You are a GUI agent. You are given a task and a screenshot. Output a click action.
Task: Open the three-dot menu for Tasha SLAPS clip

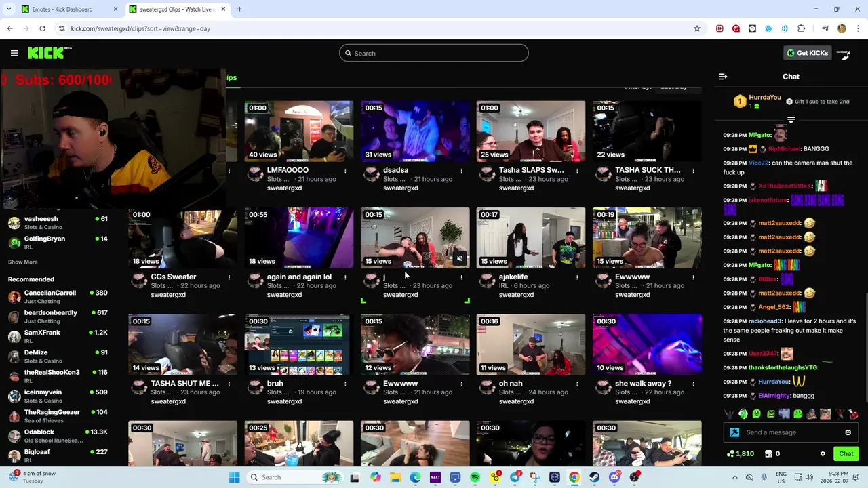[x=577, y=171]
